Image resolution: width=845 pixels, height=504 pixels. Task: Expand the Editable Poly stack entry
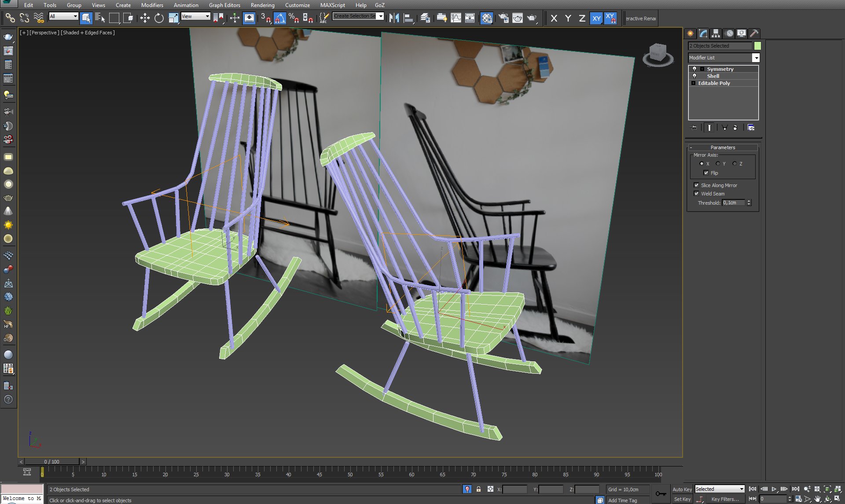coord(693,83)
